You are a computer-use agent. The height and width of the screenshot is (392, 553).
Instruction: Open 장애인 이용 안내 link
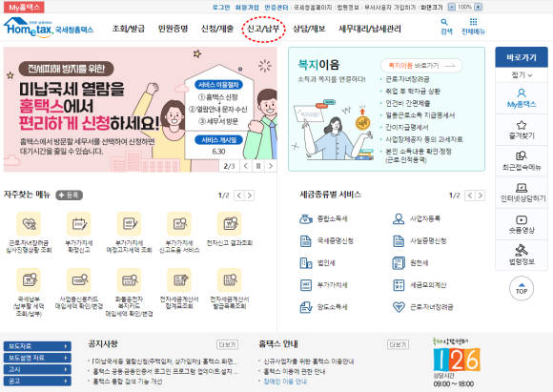click(x=285, y=382)
